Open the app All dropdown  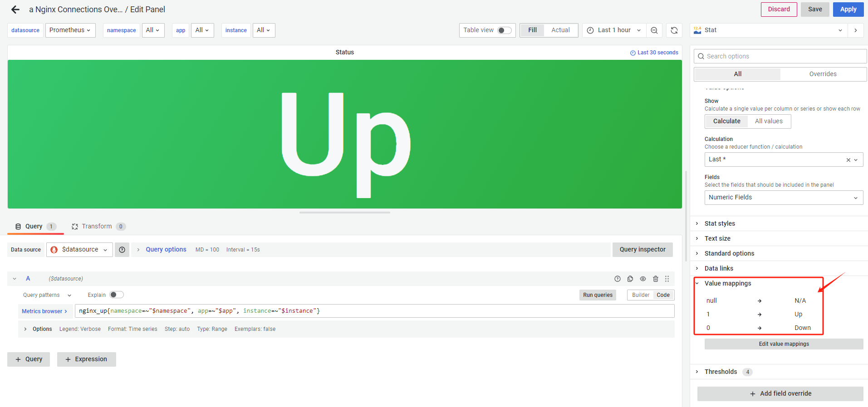pos(202,30)
